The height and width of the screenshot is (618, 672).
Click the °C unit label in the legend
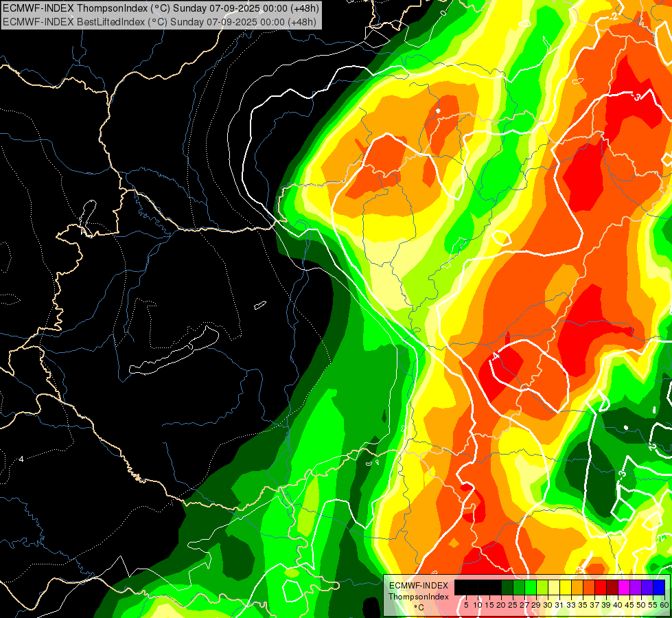tap(419, 608)
